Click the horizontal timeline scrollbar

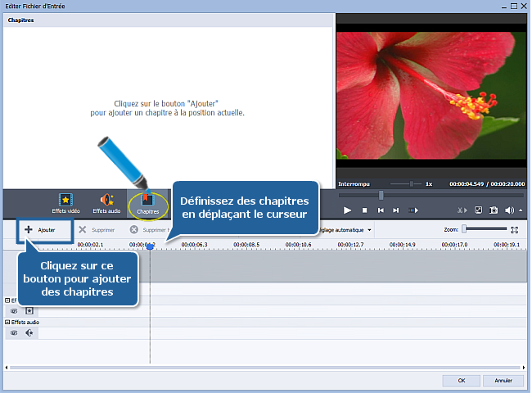264,368
